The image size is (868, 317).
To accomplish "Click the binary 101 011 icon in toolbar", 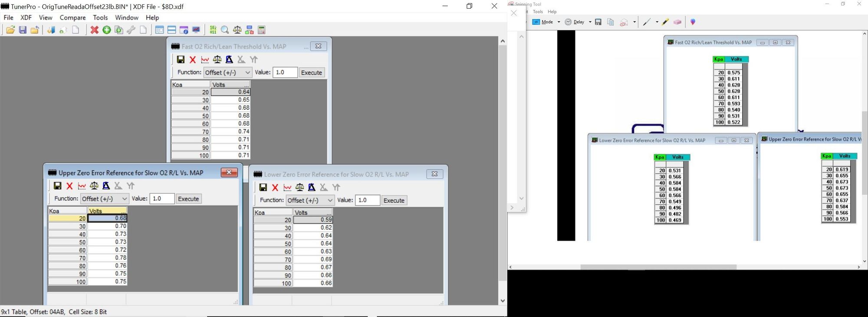I will pyautogui.click(x=213, y=30).
